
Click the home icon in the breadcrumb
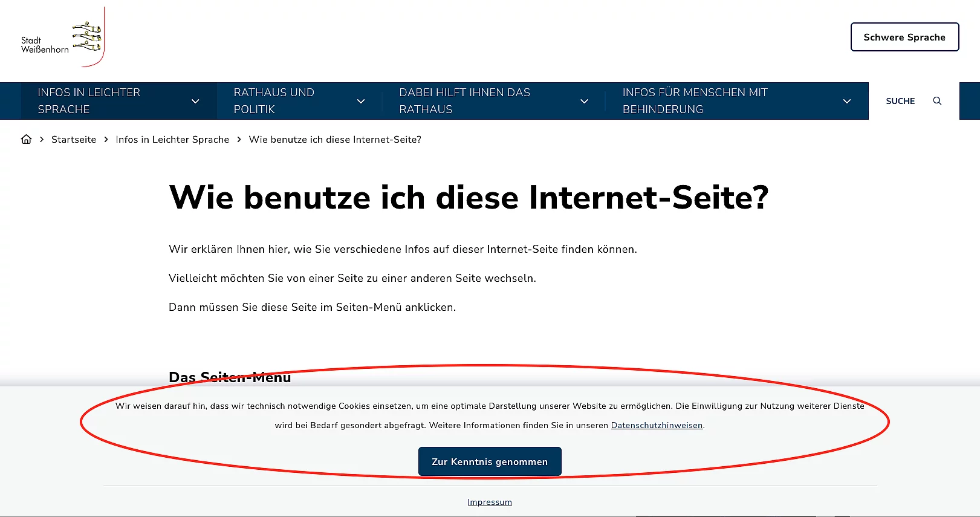click(26, 139)
